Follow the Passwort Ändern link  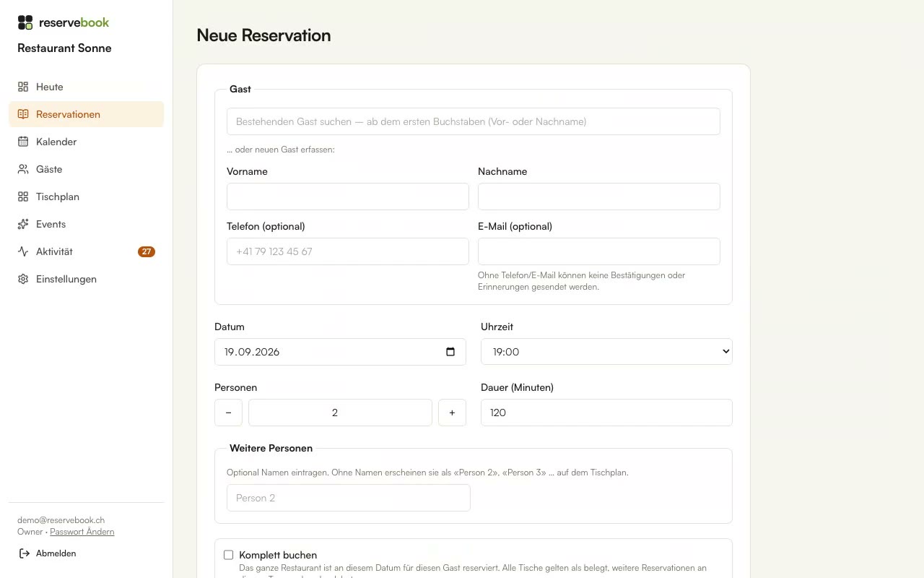click(x=82, y=532)
